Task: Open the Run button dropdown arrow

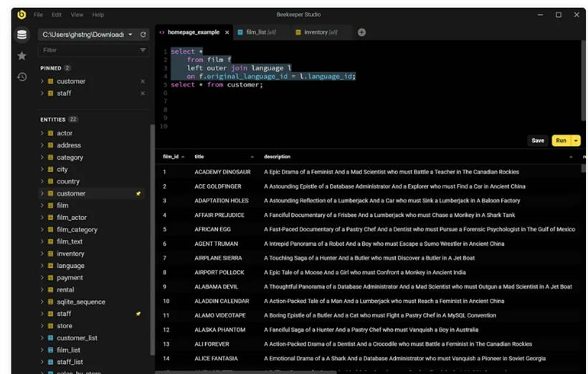Action: coord(576,140)
